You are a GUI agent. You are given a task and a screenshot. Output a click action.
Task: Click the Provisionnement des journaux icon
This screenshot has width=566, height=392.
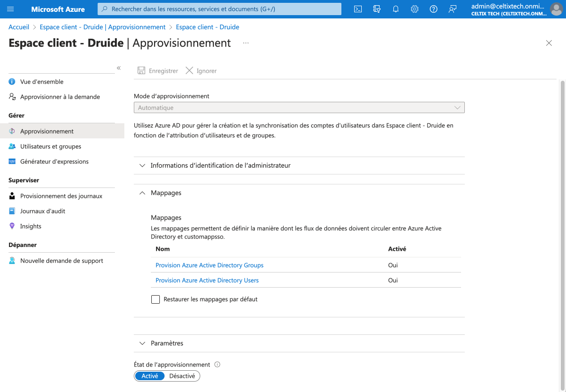click(x=12, y=196)
